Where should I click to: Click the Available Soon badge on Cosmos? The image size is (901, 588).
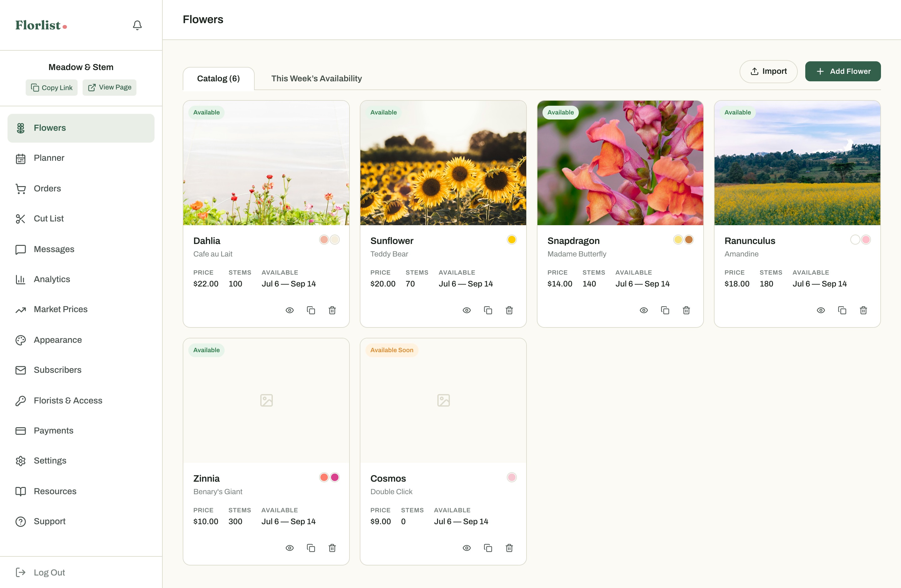391,350
